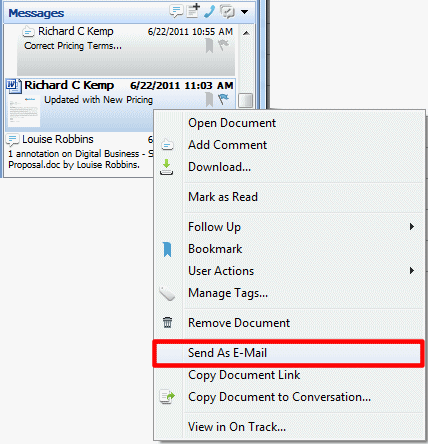
Task: Toggle follow-up flag on Updated with New Pricing message
Action: tap(223, 99)
